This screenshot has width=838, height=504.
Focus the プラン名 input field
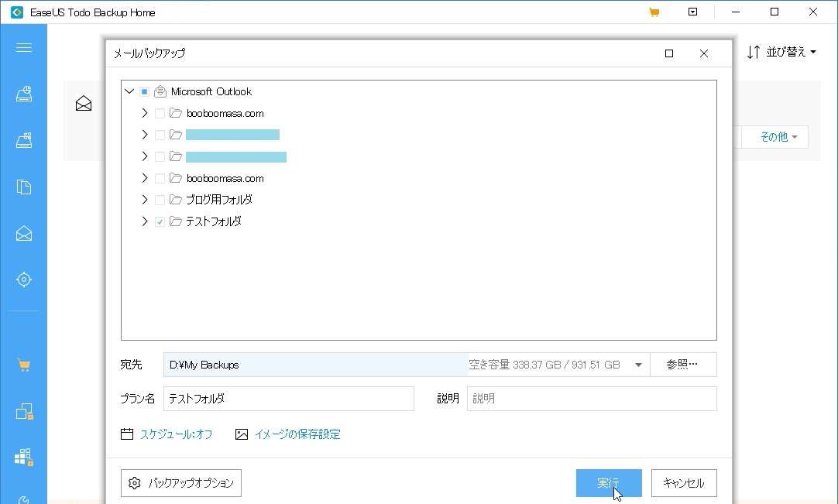(x=289, y=399)
